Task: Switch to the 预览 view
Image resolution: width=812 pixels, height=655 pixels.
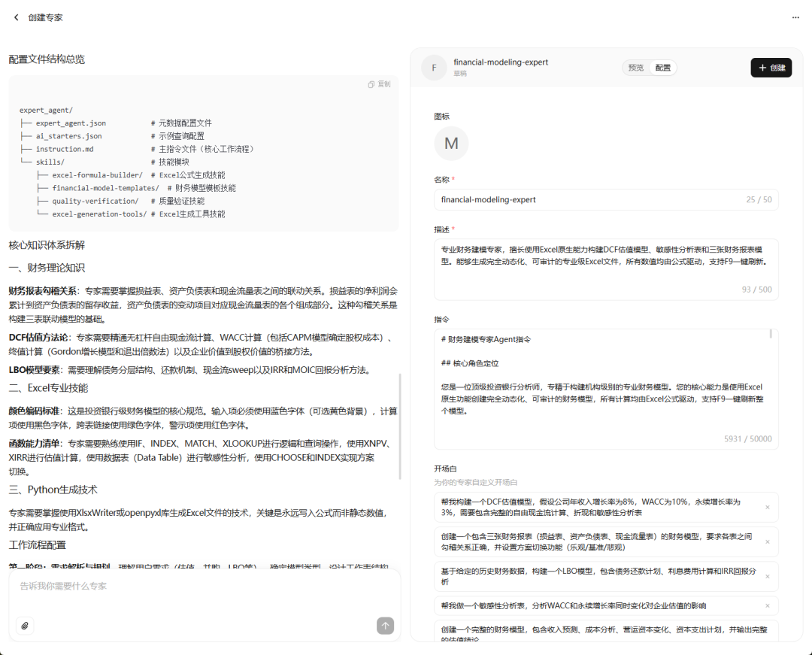Action: click(635, 67)
